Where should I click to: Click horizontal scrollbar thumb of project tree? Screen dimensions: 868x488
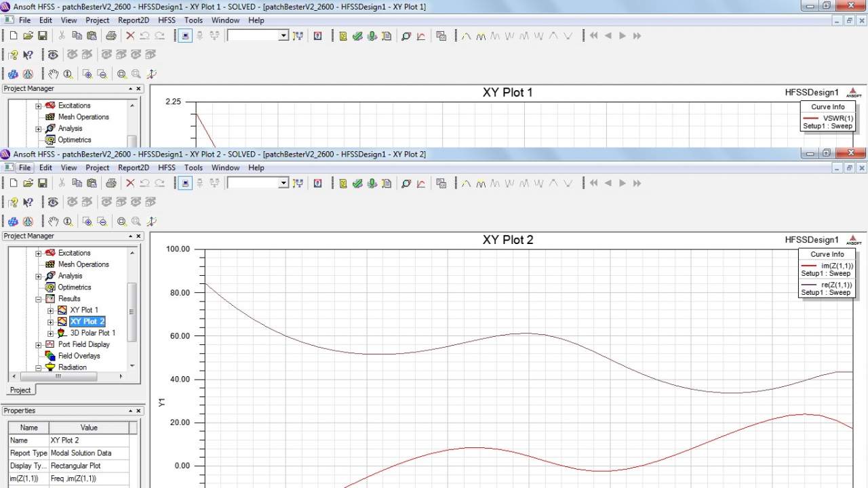click(x=58, y=376)
